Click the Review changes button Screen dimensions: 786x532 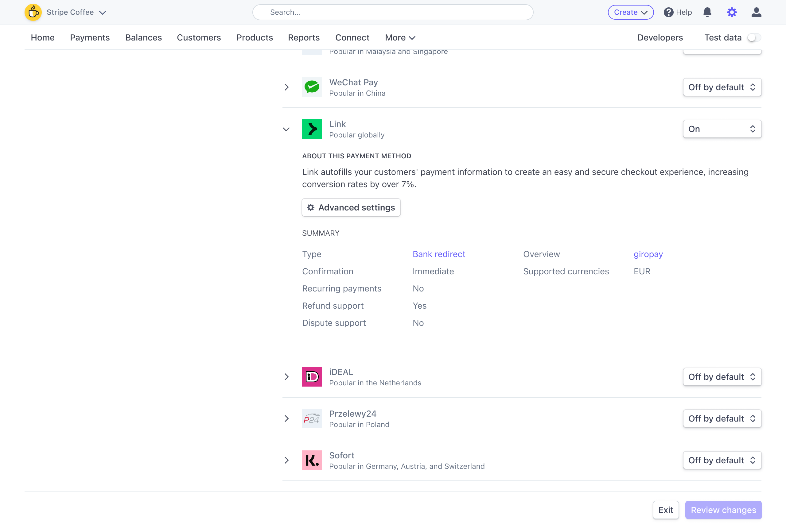coord(724,509)
